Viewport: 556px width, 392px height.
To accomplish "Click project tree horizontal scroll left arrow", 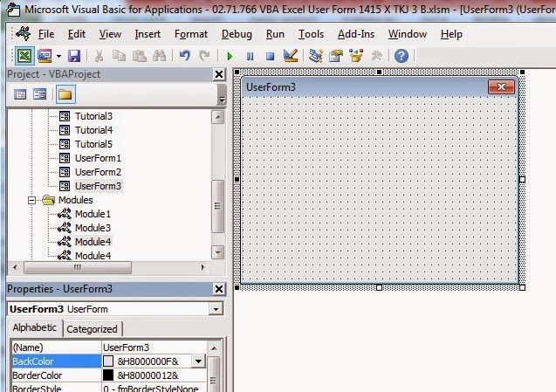I will tap(15, 267).
